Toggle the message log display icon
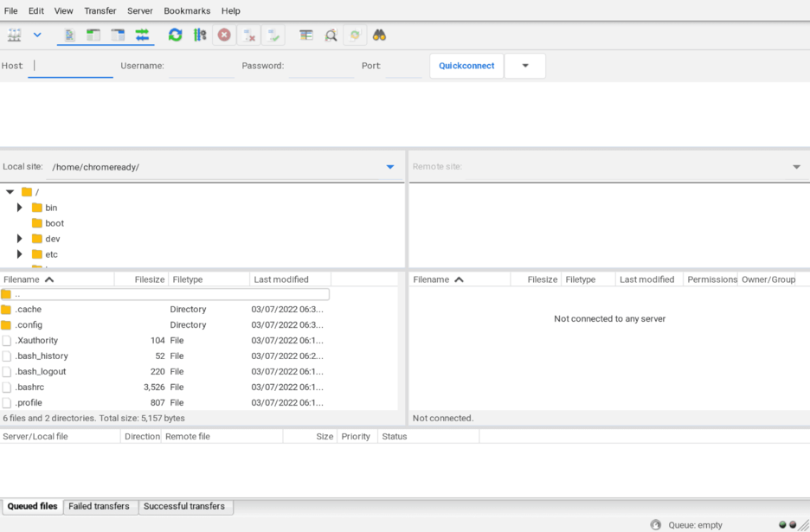 coord(69,35)
